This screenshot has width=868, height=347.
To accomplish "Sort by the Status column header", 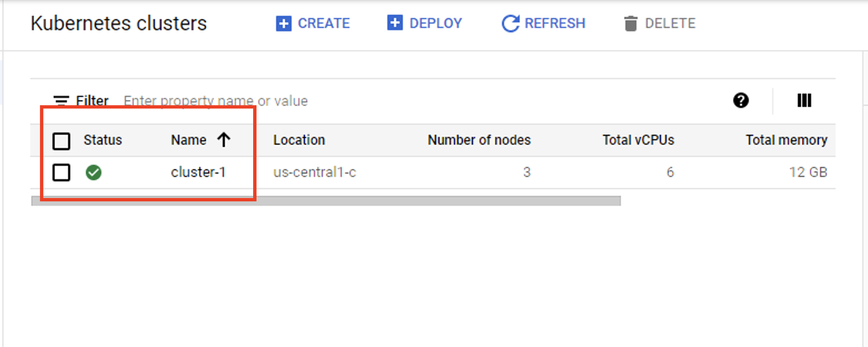I will pyautogui.click(x=102, y=140).
